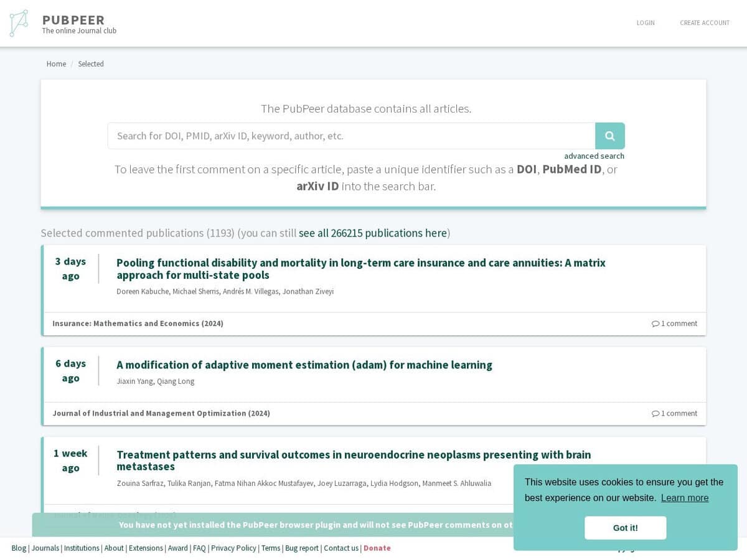The image size is (747, 560).
Task: Open Blog footer link
Action: [19, 548]
